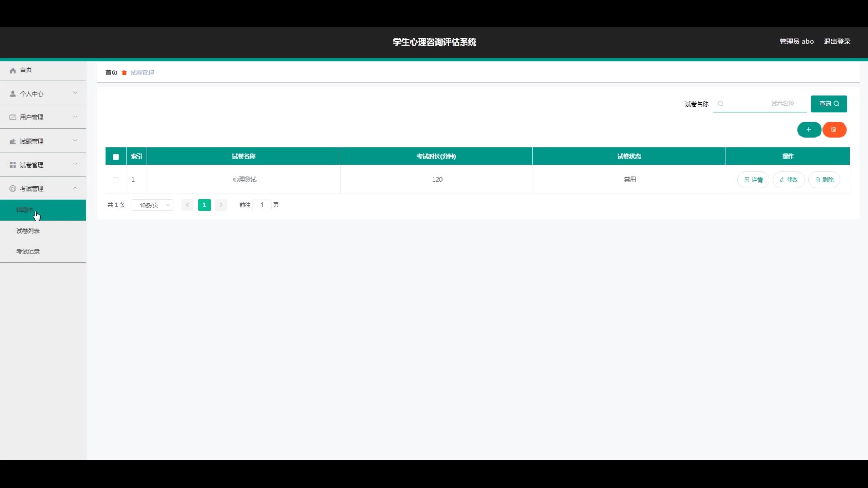868x488 pixels.
Task: Click 退出登录 logout link
Action: tap(837, 42)
